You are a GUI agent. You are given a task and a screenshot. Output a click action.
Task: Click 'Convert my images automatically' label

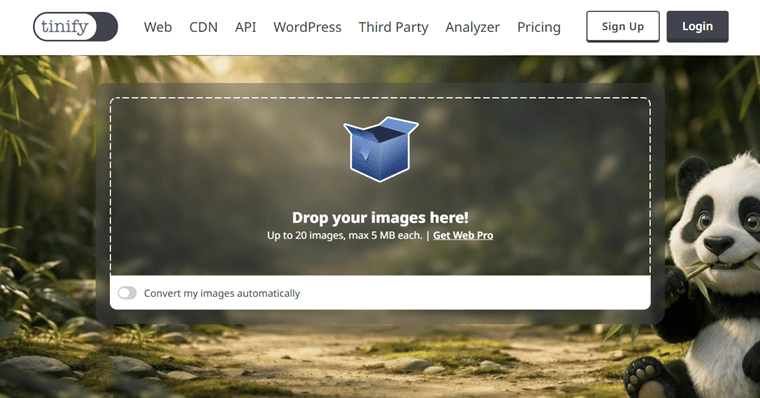(x=222, y=293)
